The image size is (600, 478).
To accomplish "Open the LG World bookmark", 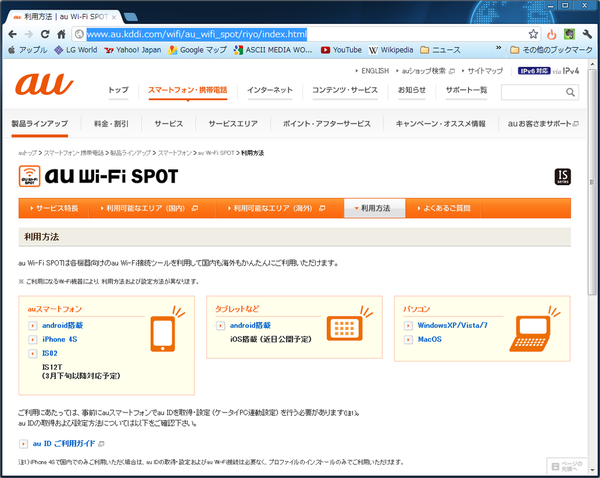I will click(x=76, y=50).
